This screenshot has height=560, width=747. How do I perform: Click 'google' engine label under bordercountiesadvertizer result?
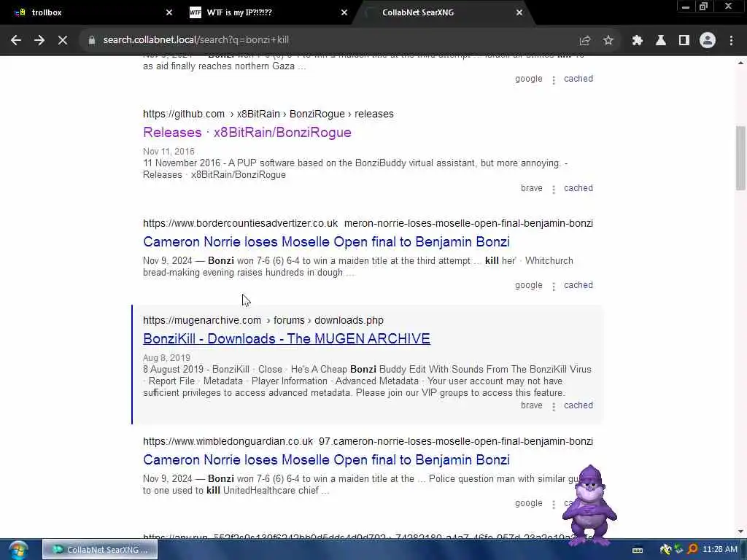528,285
